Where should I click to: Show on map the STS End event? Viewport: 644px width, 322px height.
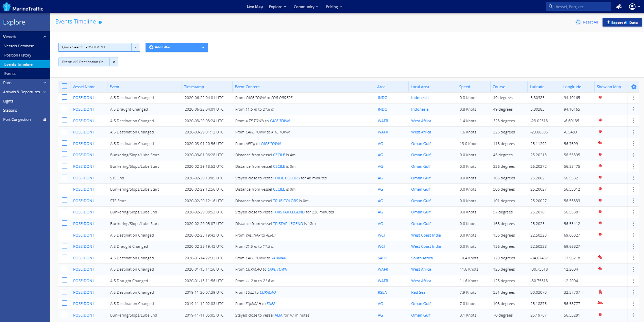[600, 177]
